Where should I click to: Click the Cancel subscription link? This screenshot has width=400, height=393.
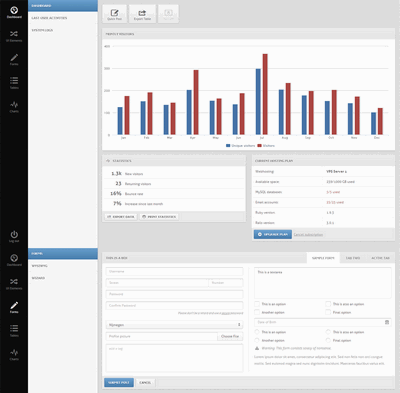click(x=308, y=235)
